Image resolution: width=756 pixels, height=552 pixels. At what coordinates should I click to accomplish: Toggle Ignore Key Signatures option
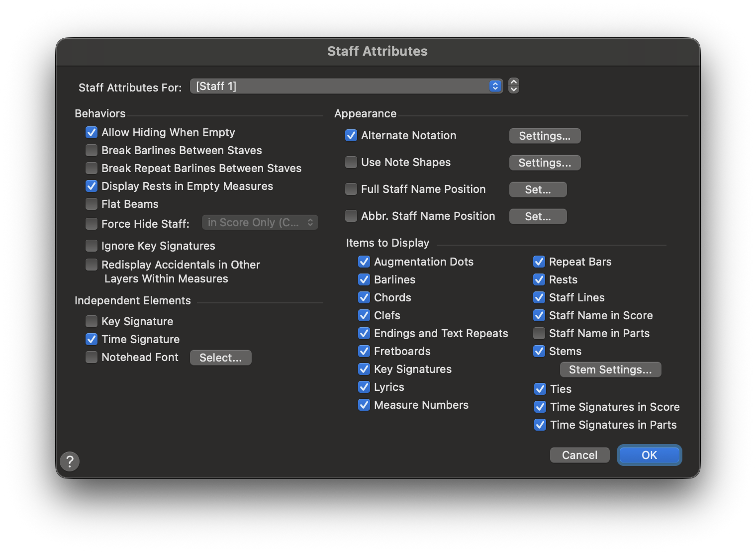(x=92, y=246)
